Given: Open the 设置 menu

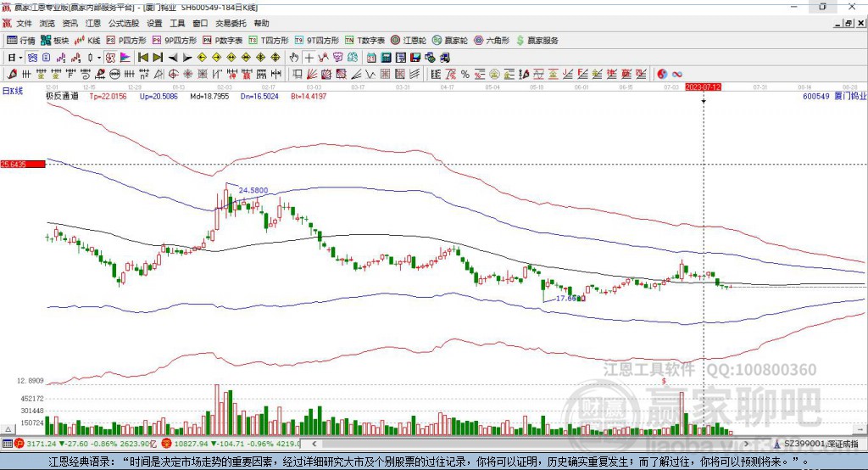Looking at the screenshot, I should pos(154,23).
